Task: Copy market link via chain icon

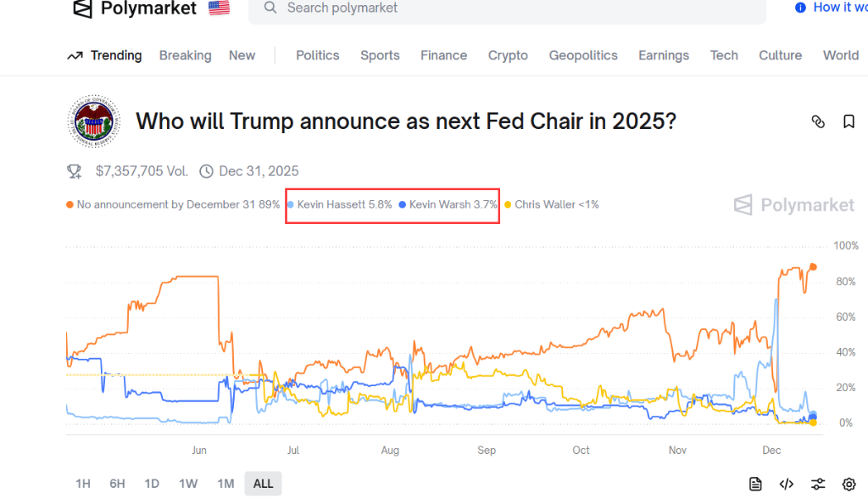Action: click(x=818, y=121)
